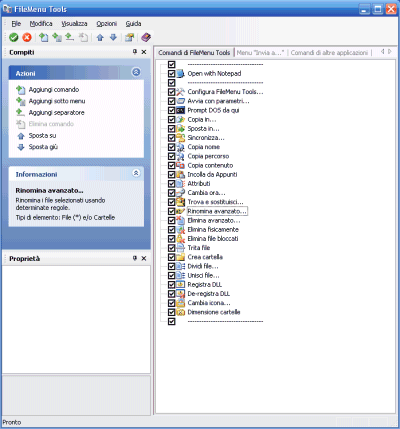Click the Registra DLL icon

(180, 285)
